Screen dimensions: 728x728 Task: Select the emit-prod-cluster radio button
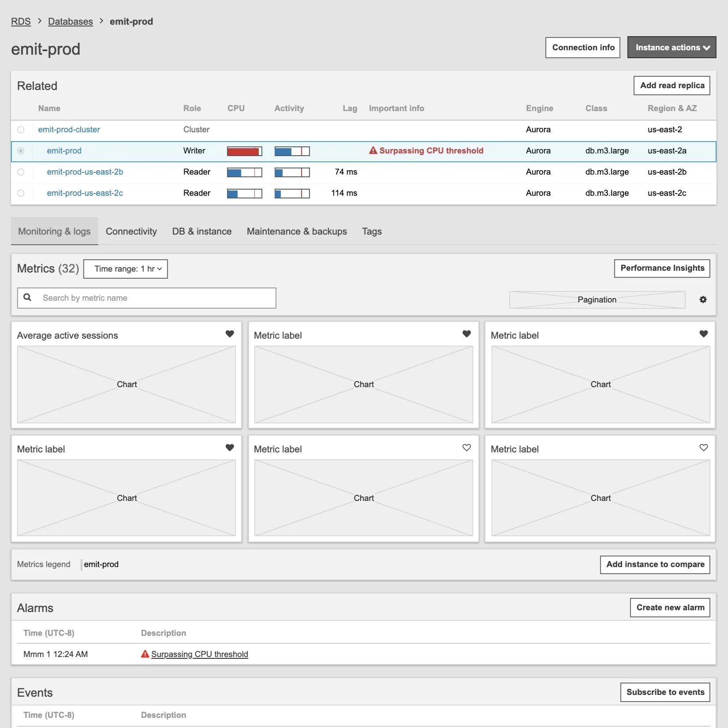pyautogui.click(x=21, y=130)
